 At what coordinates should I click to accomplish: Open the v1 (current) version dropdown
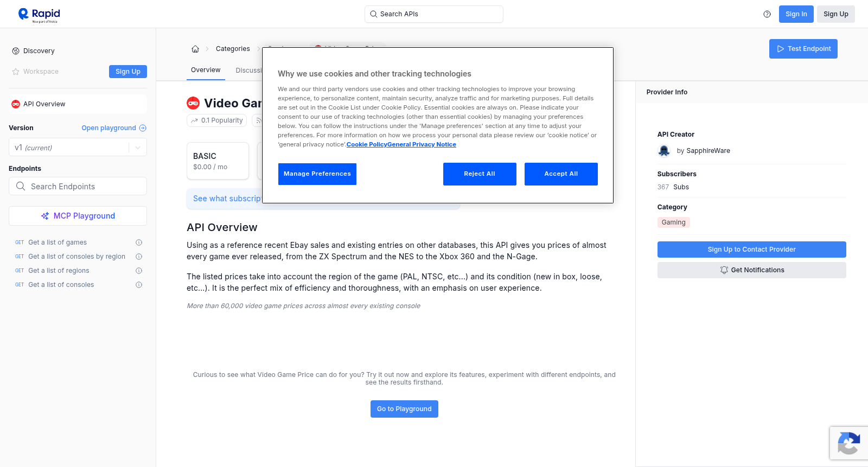(x=78, y=148)
